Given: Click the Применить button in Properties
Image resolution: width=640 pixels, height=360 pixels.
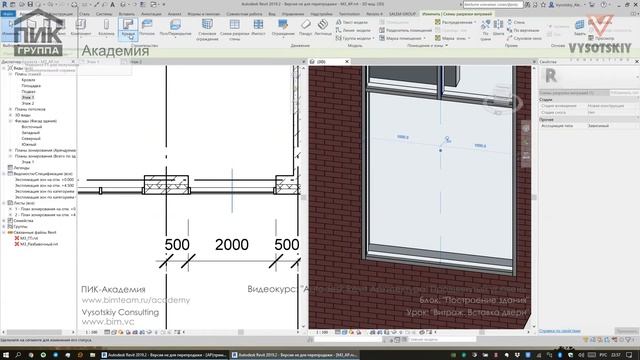Looking at the screenshot, I should pos(626,331).
